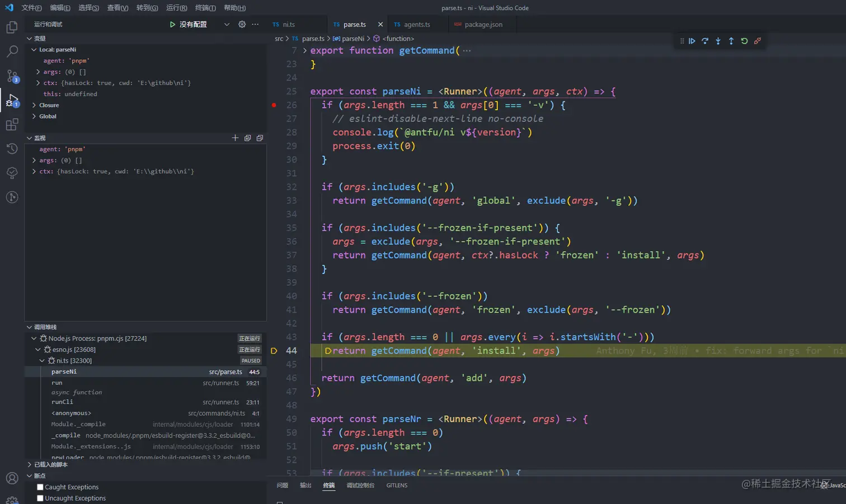Restart debugging session in debug toolbar
Viewport: 846px width, 504px height.
coord(744,41)
